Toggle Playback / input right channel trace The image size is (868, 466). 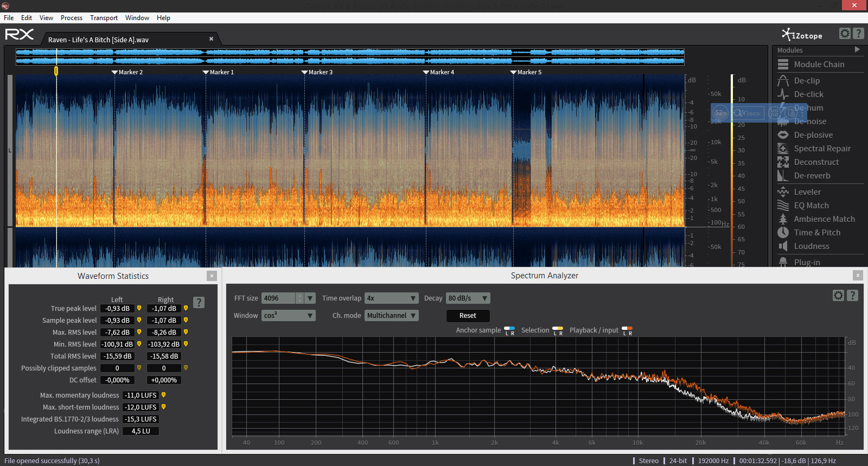pos(630,329)
